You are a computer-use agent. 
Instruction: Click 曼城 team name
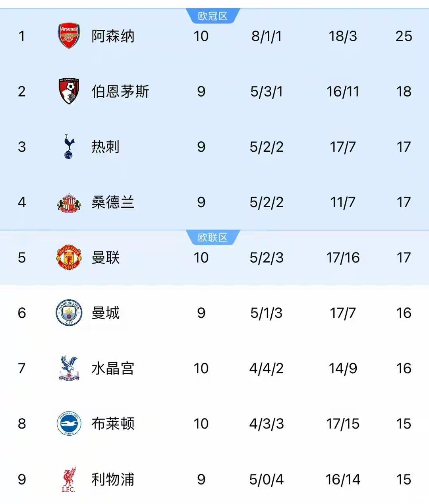coord(105,313)
